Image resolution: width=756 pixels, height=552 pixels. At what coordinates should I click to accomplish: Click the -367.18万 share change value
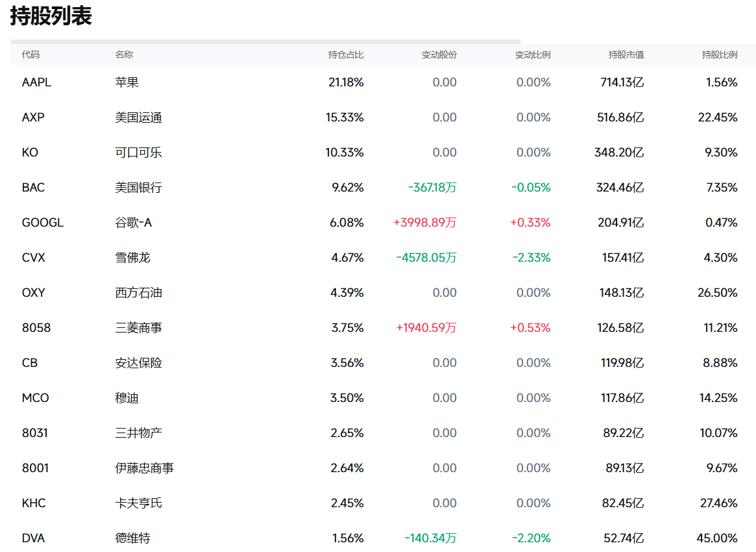coord(432,188)
